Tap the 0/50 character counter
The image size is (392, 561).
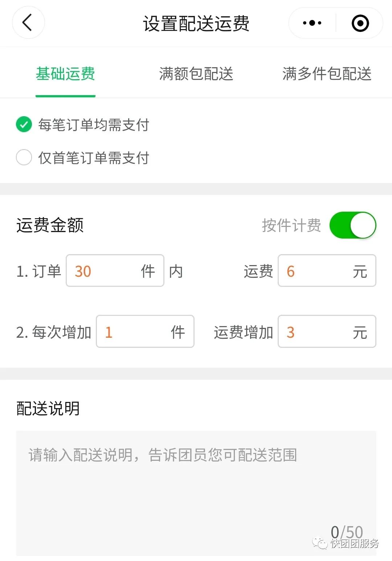point(347,532)
